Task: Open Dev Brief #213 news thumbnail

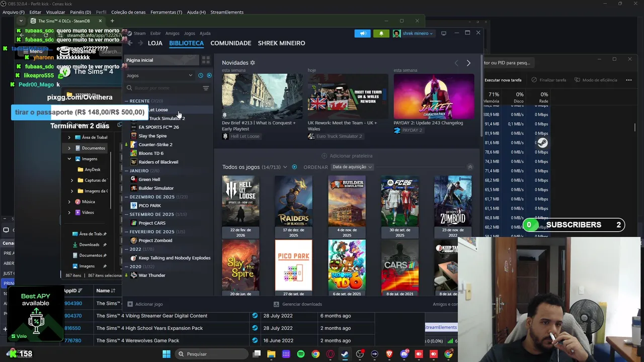Action: pos(262,97)
